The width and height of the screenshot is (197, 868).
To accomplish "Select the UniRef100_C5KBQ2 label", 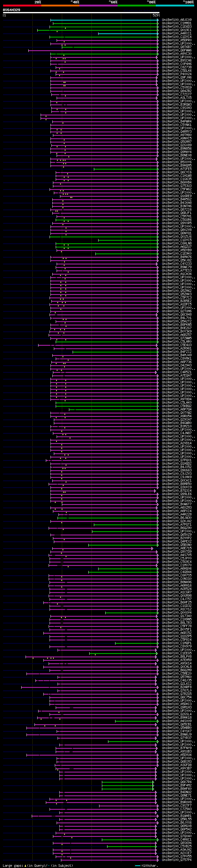I will [176, 406].
